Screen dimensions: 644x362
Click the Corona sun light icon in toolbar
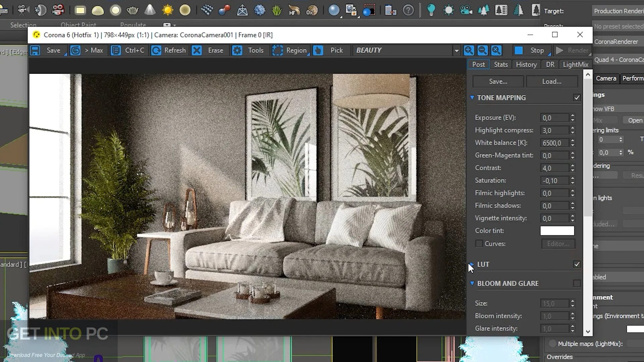click(x=167, y=10)
